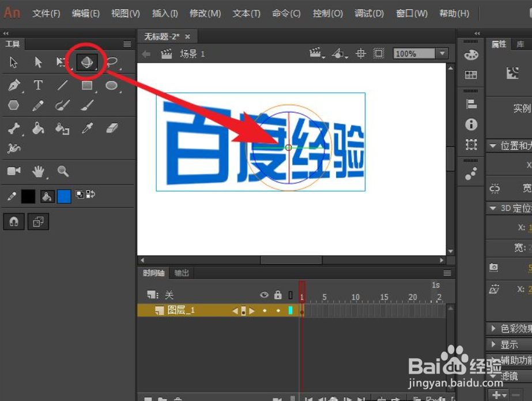Toggle the global transform option button
The height and width of the screenshot is (401, 532).
coord(39,222)
